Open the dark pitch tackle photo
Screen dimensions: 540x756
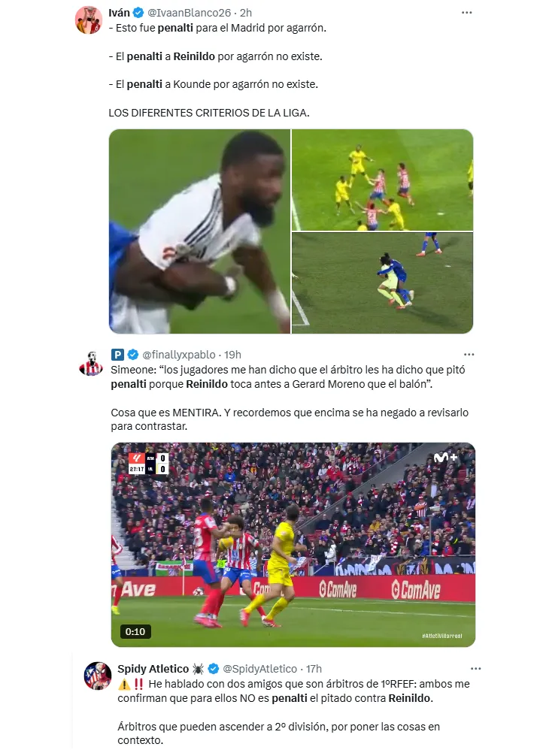point(382,283)
